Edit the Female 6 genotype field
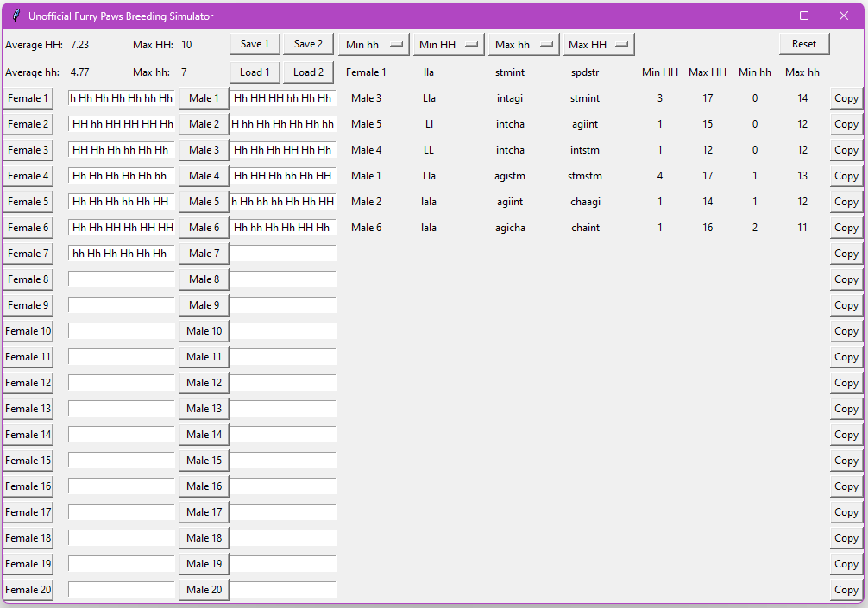868x608 pixels. pyautogui.click(x=122, y=228)
